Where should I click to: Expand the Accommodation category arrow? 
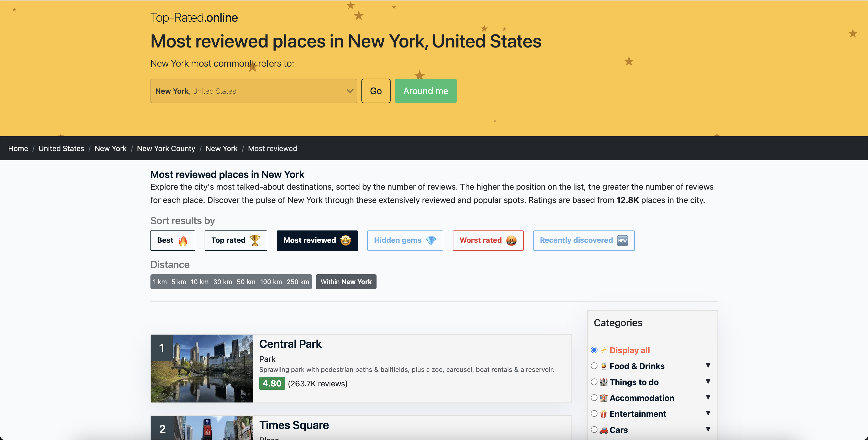[x=708, y=397]
